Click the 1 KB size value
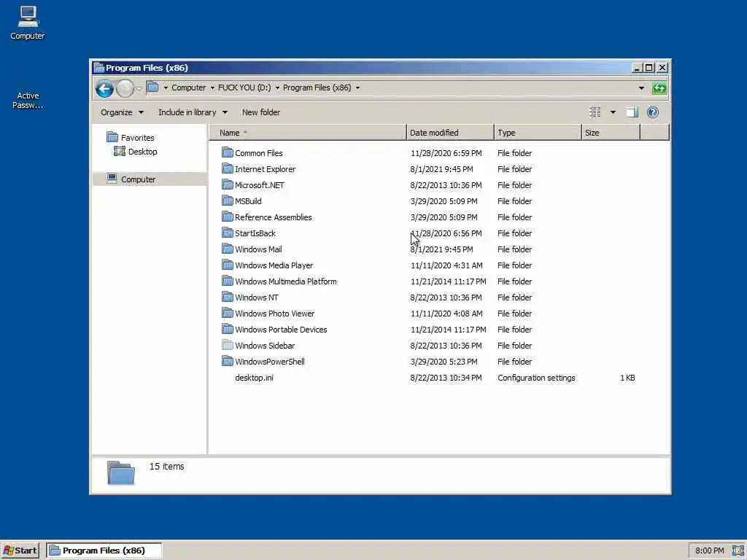 pos(627,378)
